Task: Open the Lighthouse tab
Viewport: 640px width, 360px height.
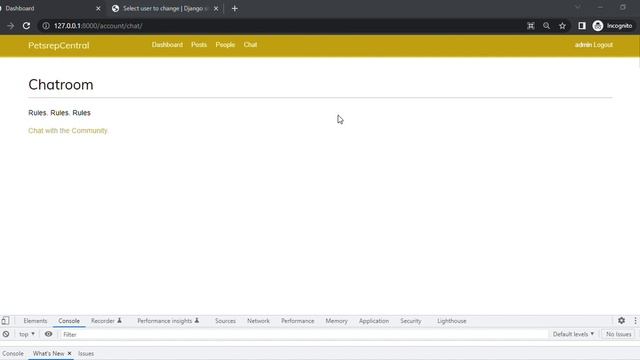Action: point(452,321)
